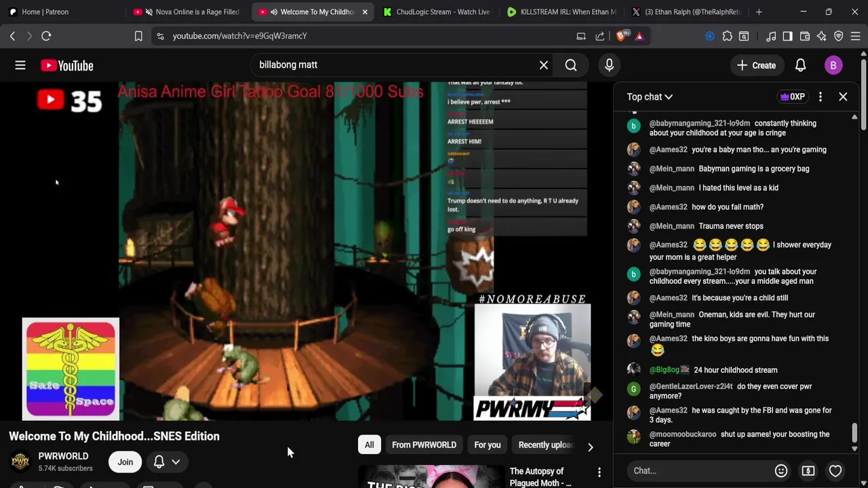868x488 pixels.
Task: Expand the Top chat dropdown
Action: 650,97
